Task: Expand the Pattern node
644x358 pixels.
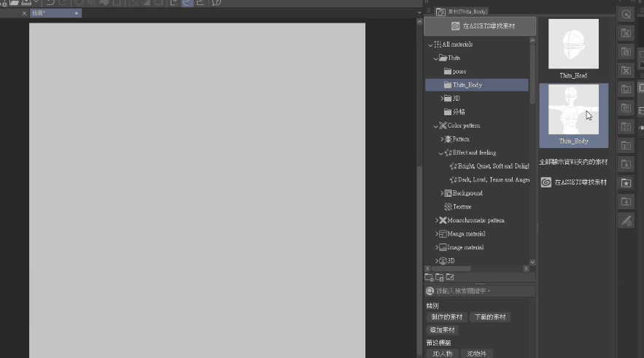Action: (x=442, y=139)
